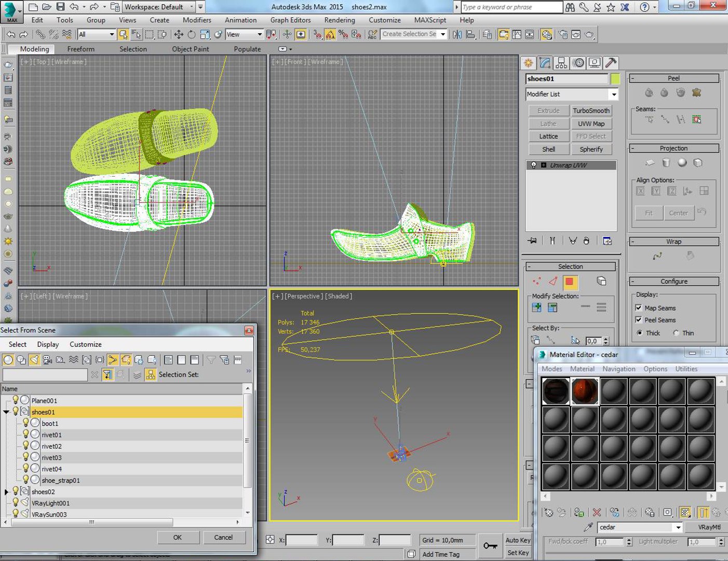Click Reset Map/Mtl red X icon
Screen dimensions: 728x561
[597, 513]
